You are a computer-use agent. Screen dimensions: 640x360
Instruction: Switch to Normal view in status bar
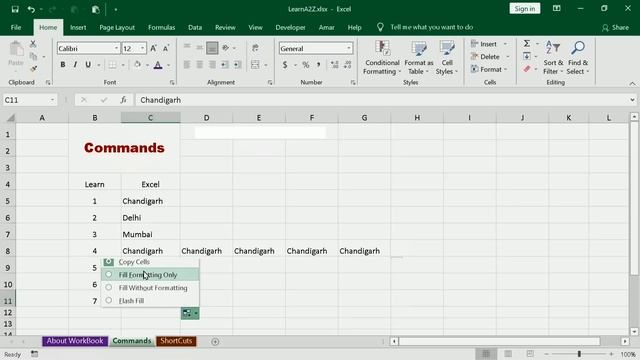pyautogui.click(x=486, y=354)
